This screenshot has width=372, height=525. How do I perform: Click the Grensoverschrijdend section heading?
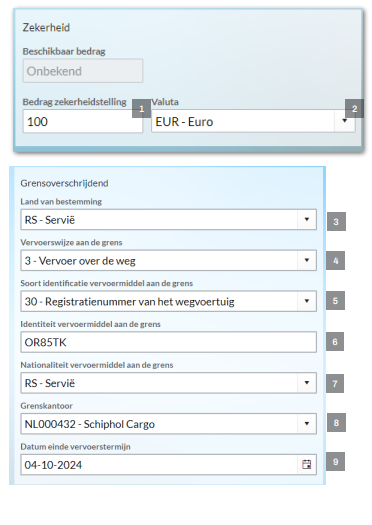click(x=64, y=183)
